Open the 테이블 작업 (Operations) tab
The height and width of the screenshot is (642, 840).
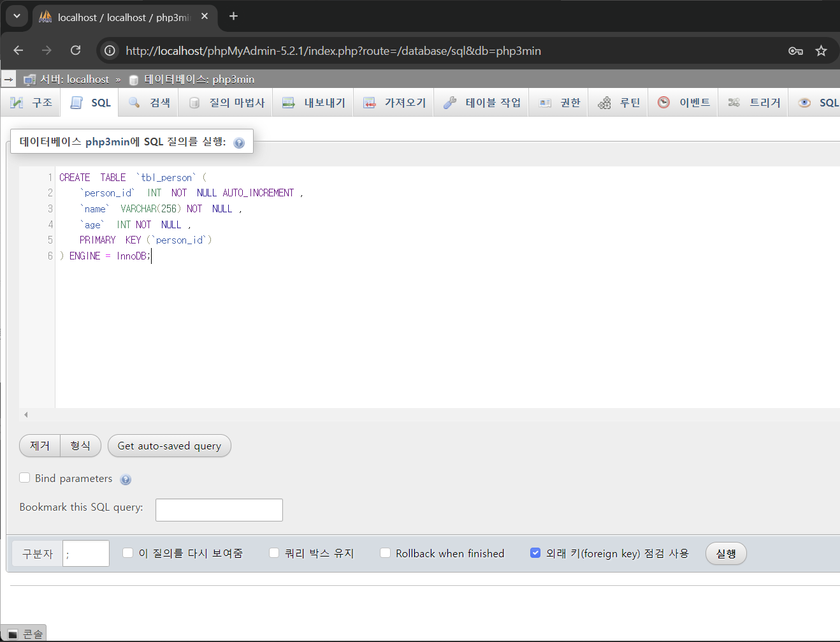click(x=481, y=103)
